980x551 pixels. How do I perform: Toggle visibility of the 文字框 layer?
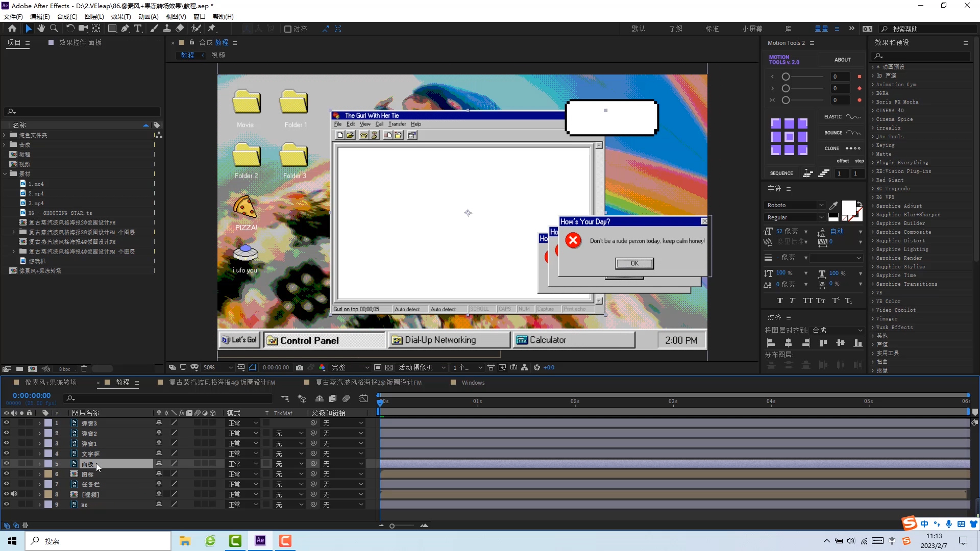(7, 453)
